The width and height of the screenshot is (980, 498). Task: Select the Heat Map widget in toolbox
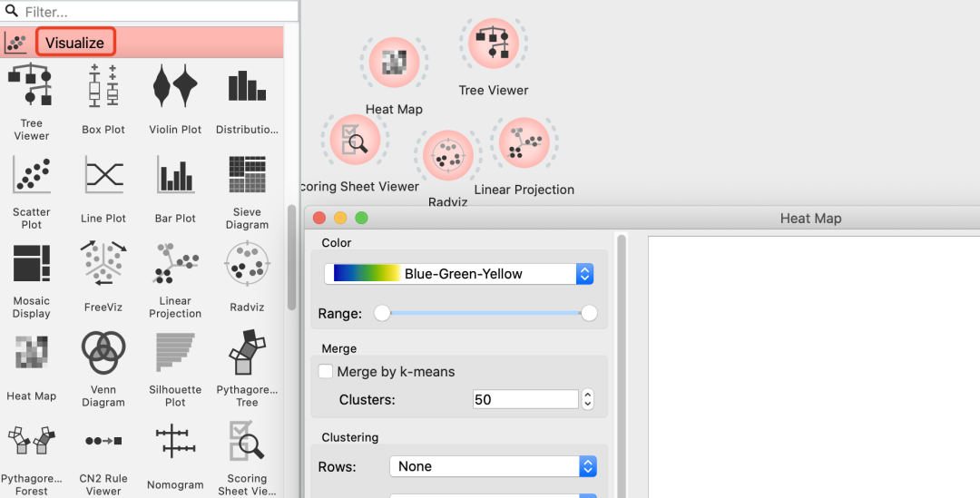(31, 367)
